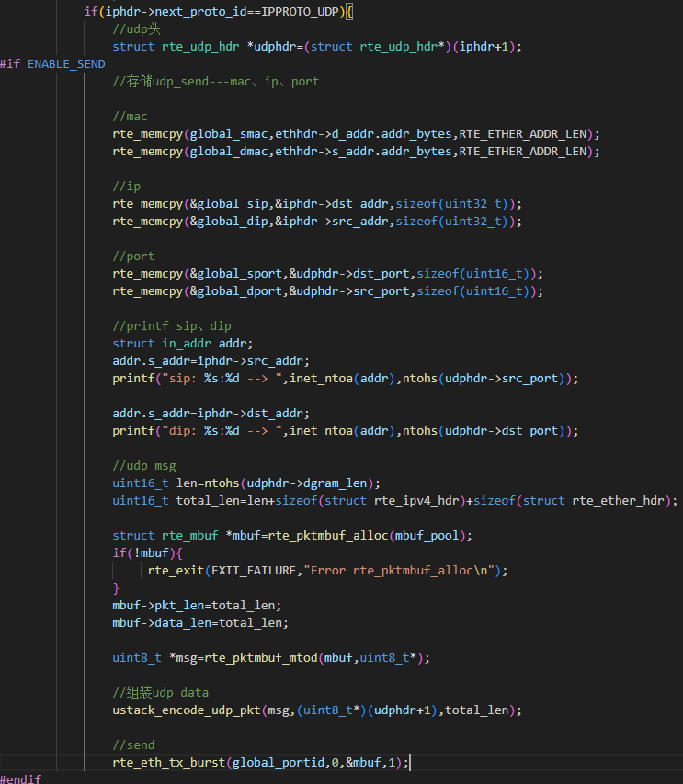The height and width of the screenshot is (784, 683).
Task: Click the printf "sip: %s:%d" line
Action: click(x=346, y=379)
